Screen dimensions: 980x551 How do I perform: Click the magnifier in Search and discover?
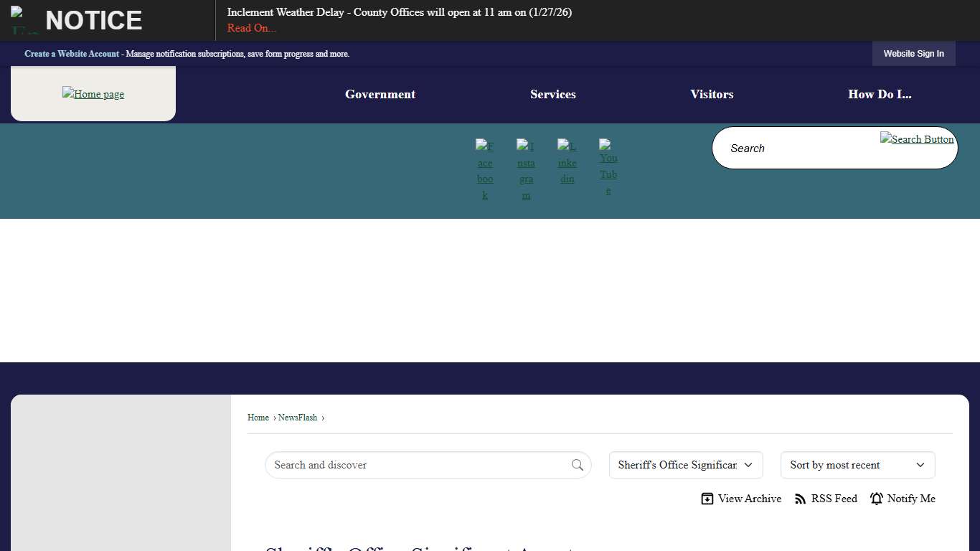[578, 465]
